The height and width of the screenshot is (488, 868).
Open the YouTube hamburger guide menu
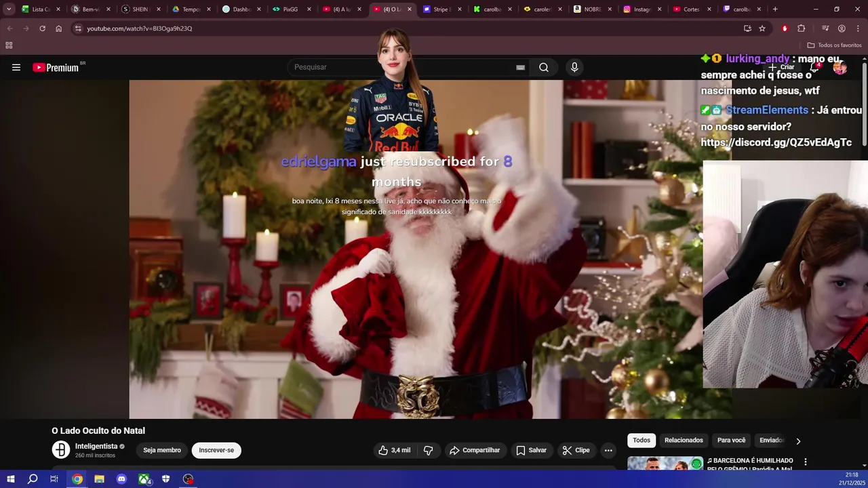(x=16, y=67)
